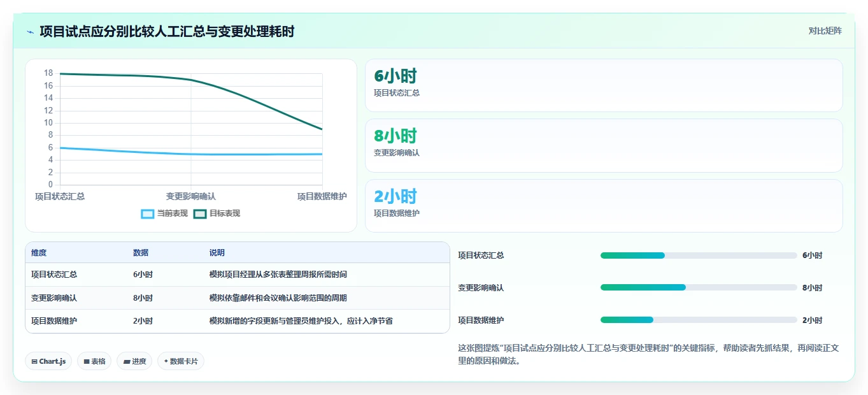Click description 模拟依靠邮件和会议确认影响范围的周期
The width and height of the screenshot is (868, 395).
coord(278,298)
